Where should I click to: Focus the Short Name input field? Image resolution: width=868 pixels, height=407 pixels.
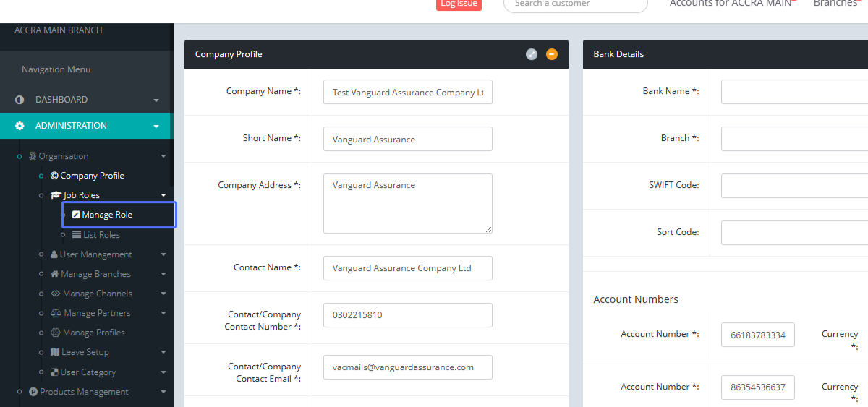pyautogui.click(x=407, y=139)
